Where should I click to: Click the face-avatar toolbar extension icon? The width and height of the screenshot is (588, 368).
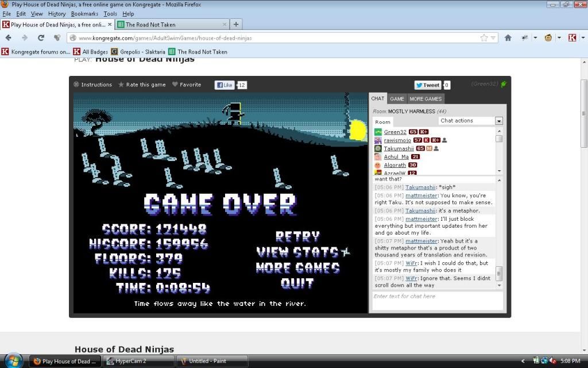point(548,37)
